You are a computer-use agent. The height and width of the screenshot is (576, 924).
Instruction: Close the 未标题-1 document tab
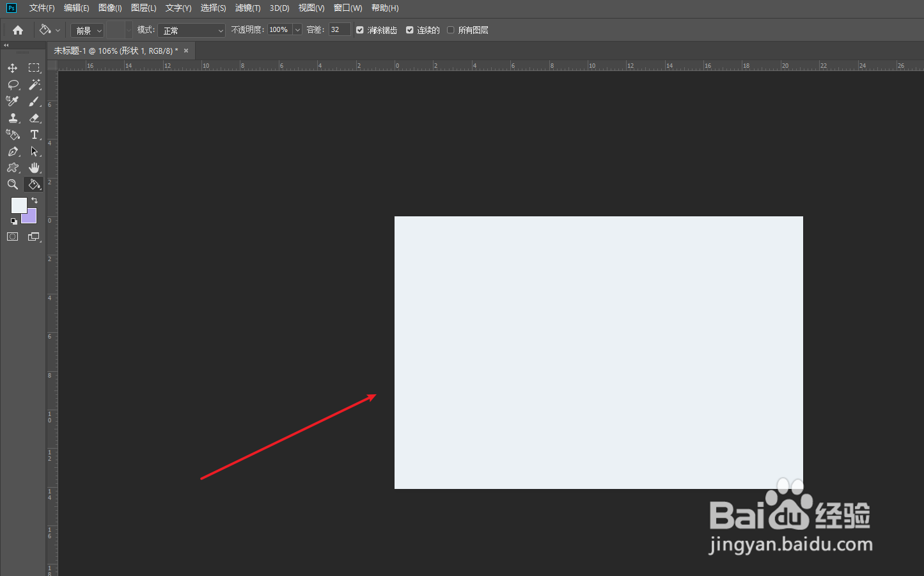(186, 51)
